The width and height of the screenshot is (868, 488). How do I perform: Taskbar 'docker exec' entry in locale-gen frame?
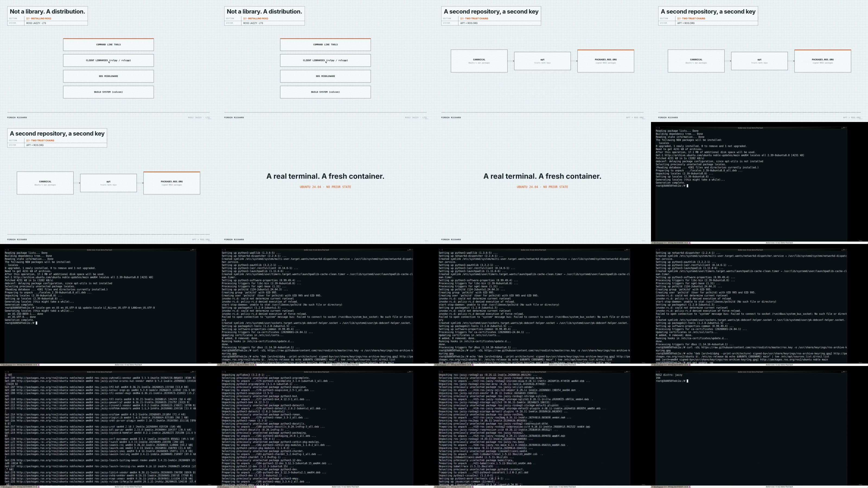click(128, 365)
